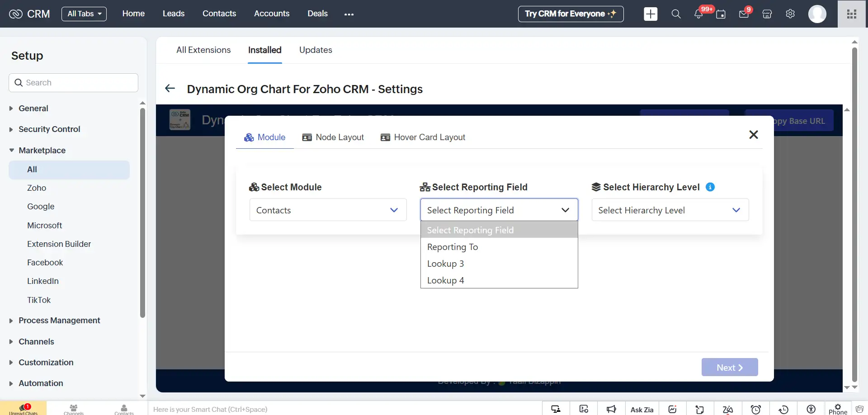Close the module settings dialog
868x415 pixels.
click(753, 135)
